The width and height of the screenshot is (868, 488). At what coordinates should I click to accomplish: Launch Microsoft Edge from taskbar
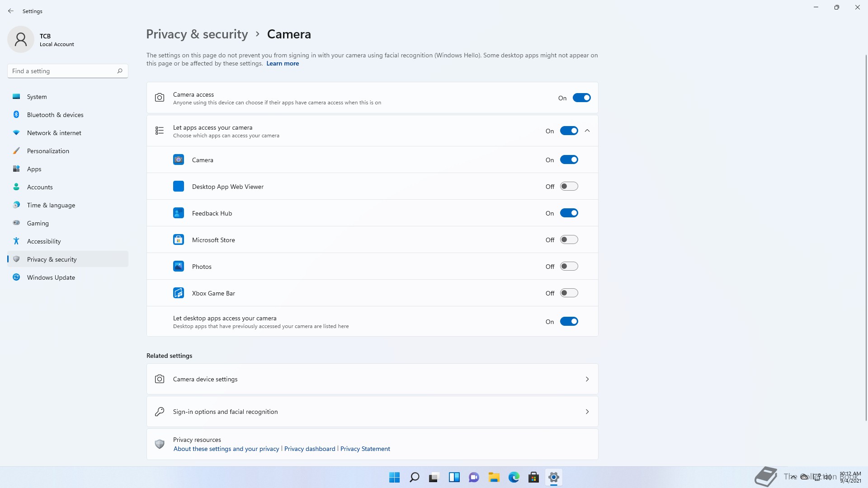pyautogui.click(x=514, y=477)
